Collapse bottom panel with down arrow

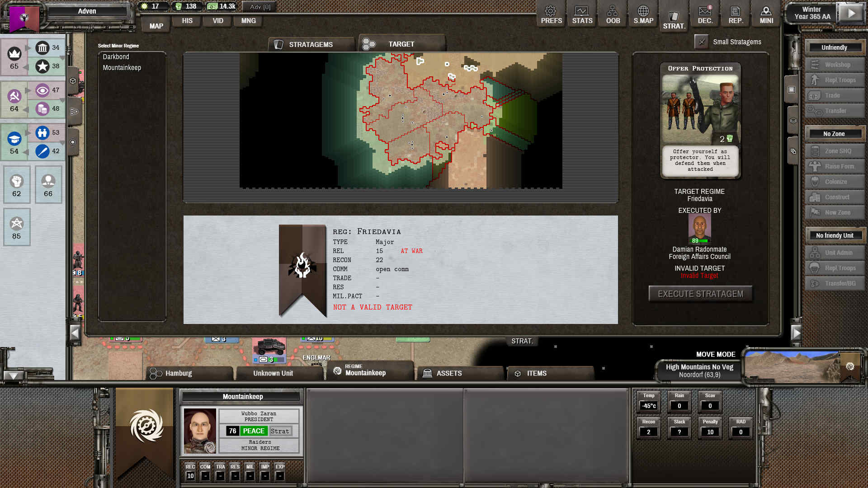point(14,375)
